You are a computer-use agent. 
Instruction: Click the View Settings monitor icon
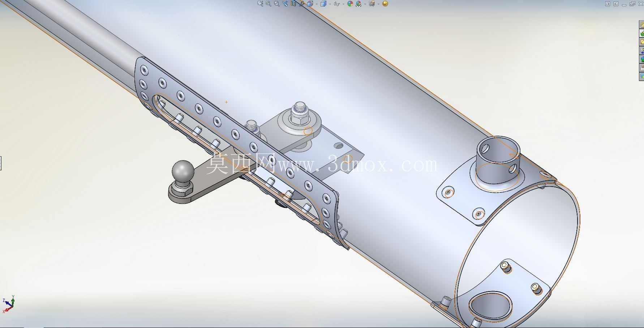(372, 4)
